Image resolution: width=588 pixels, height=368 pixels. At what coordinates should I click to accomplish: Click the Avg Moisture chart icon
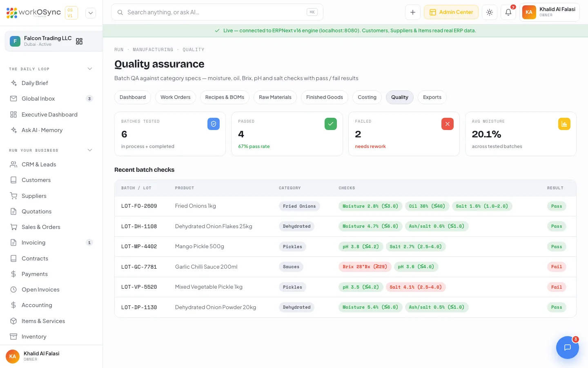click(564, 124)
